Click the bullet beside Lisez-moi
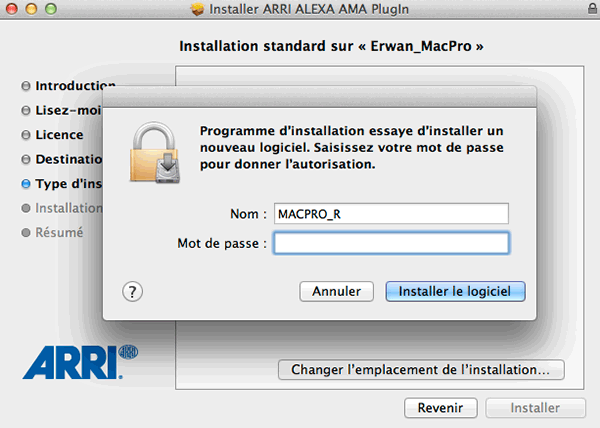 click(x=26, y=111)
